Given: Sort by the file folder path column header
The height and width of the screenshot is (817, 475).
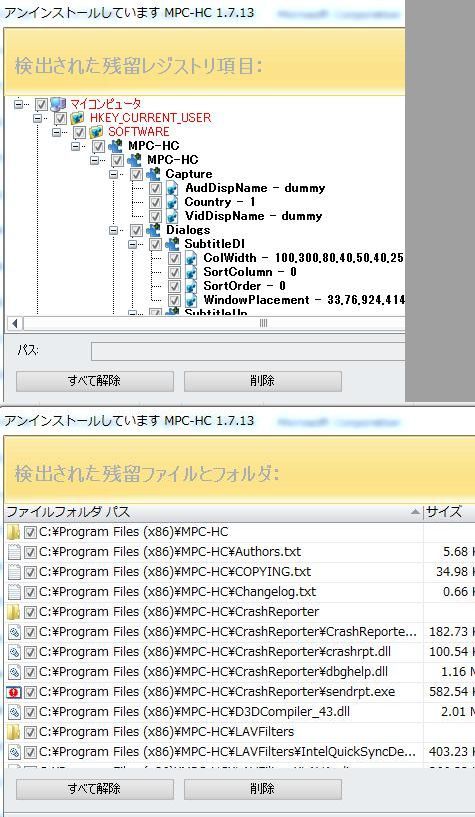Looking at the screenshot, I should tap(214, 512).
